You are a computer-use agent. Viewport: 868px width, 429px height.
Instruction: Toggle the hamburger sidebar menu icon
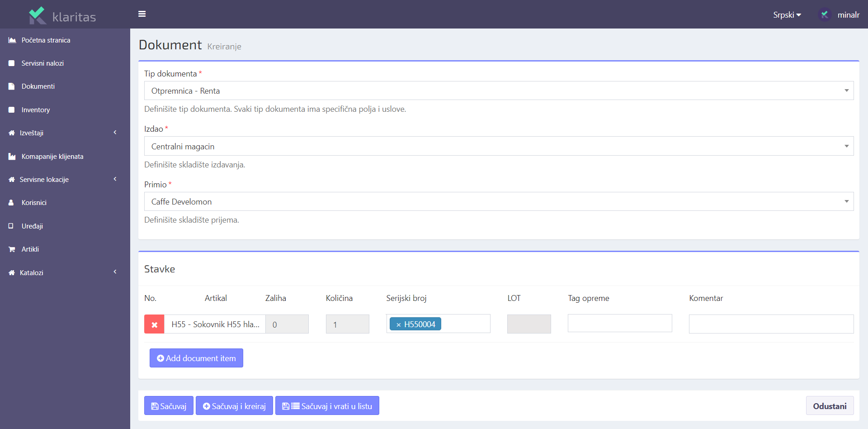point(142,14)
